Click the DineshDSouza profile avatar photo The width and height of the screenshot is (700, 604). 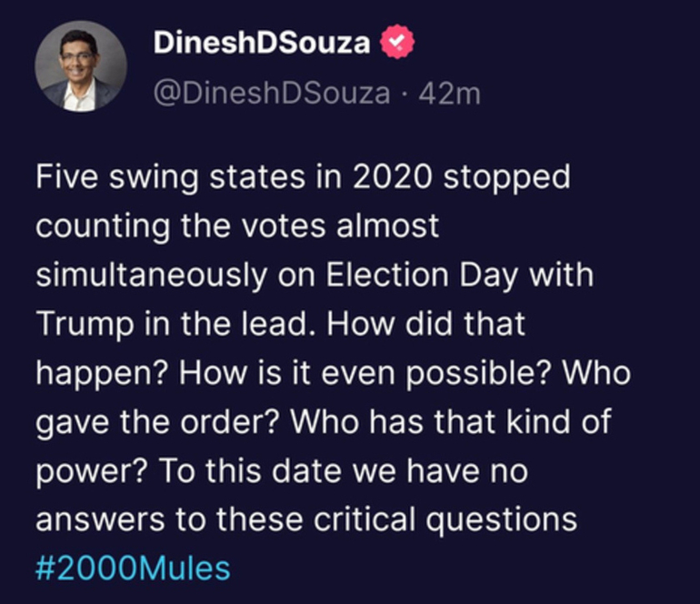coord(81,66)
